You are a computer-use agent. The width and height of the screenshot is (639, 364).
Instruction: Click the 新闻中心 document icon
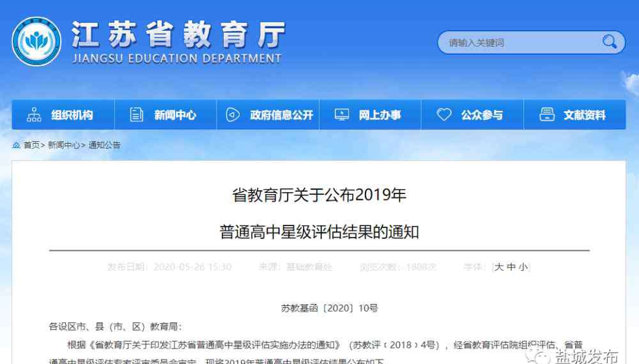tap(136, 115)
